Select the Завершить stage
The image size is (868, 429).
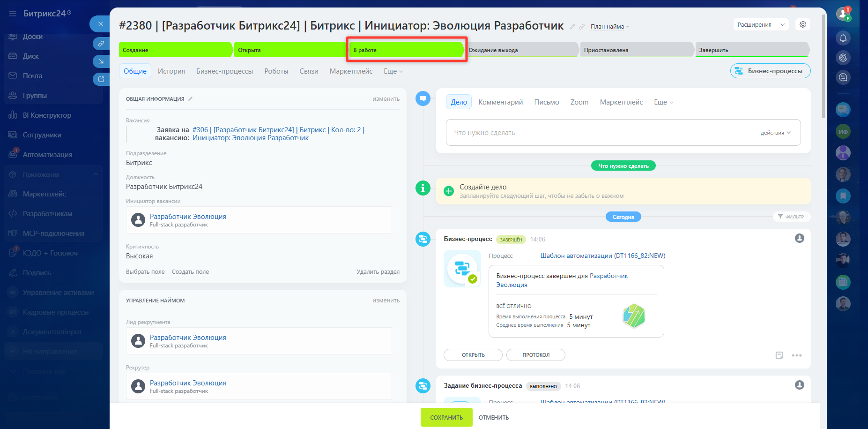(752, 50)
